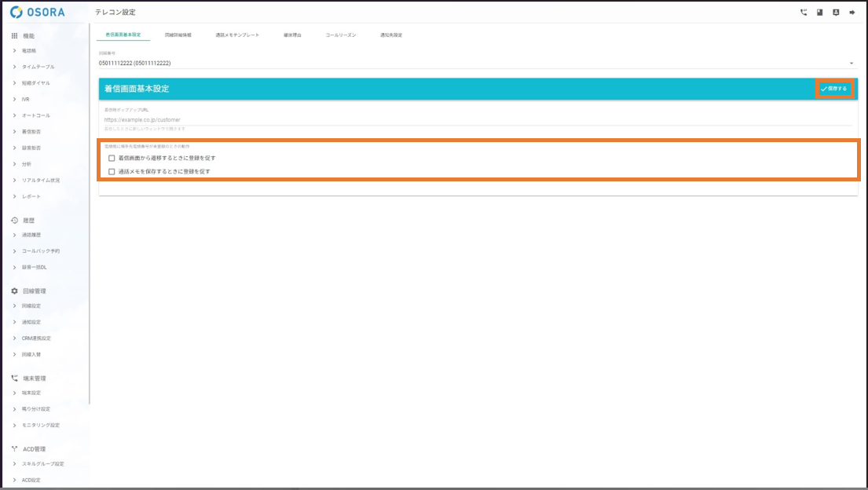
Task: Open the phonebook icon in top bar
Action: [x=819, y=13]
